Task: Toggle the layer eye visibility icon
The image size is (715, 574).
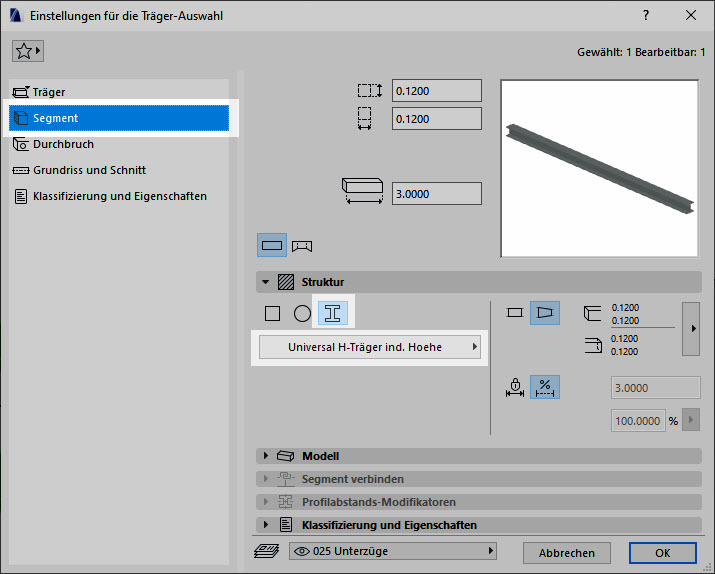Action: (301, 551)
